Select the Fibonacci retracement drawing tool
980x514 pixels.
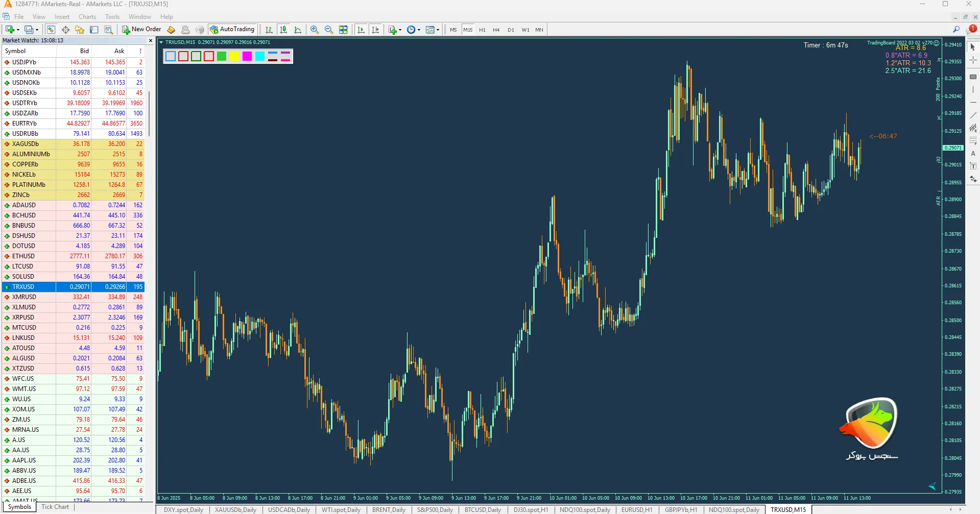(973, 140)
